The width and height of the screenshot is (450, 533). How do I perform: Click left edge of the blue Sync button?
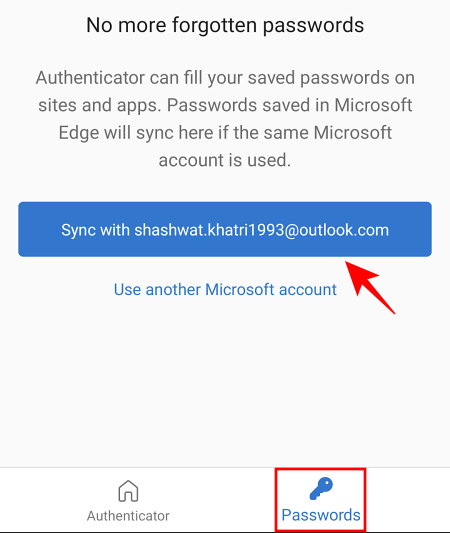tap(25, 229)
